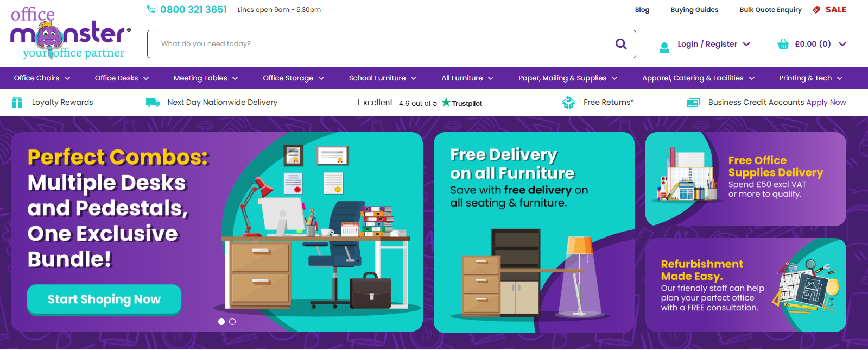Select the first carousel slide dot
The width and height of the screenshot is (868, 350).
[x=221, y=322]
